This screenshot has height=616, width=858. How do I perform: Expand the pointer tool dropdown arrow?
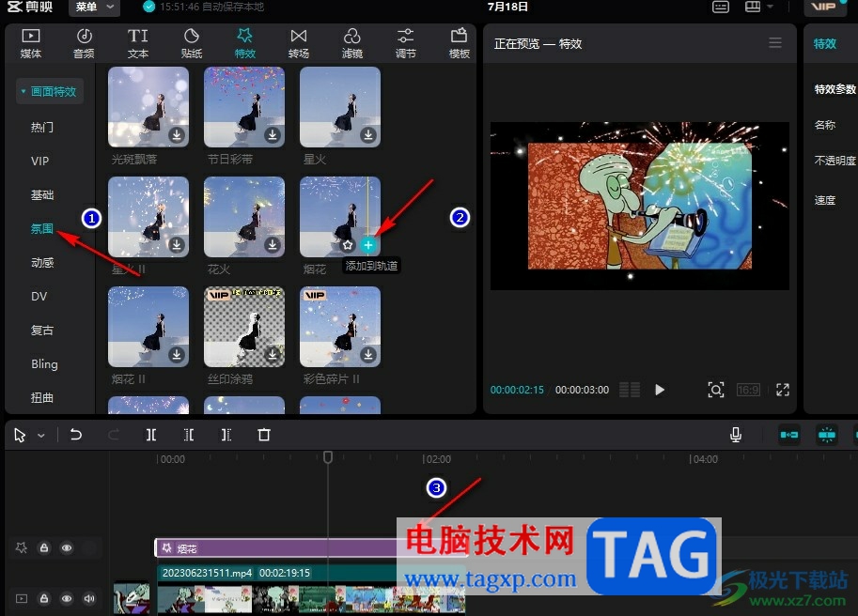[41, 436]
